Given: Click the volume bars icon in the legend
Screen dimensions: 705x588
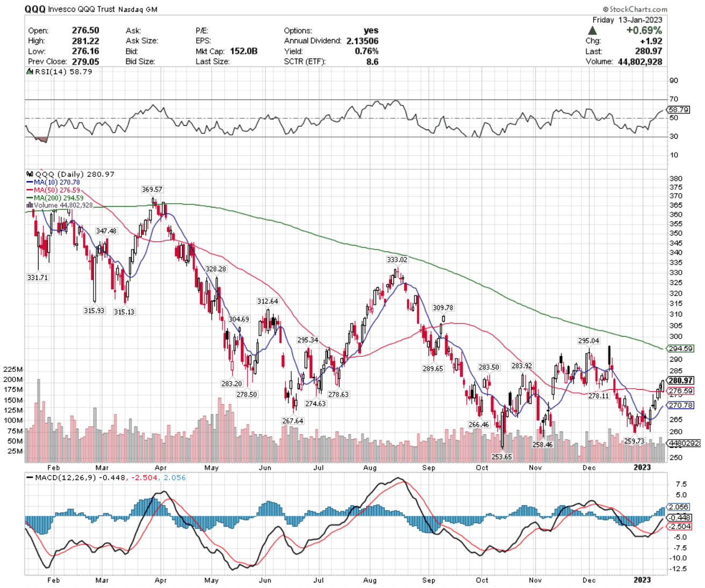Looking at the screenshot, I should click(x=30, y=205).
